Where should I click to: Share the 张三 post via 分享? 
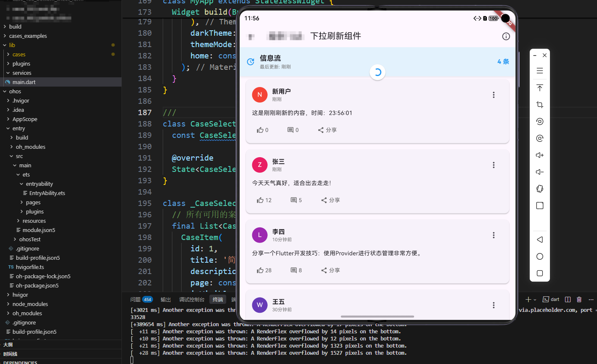tap(330, 200)
